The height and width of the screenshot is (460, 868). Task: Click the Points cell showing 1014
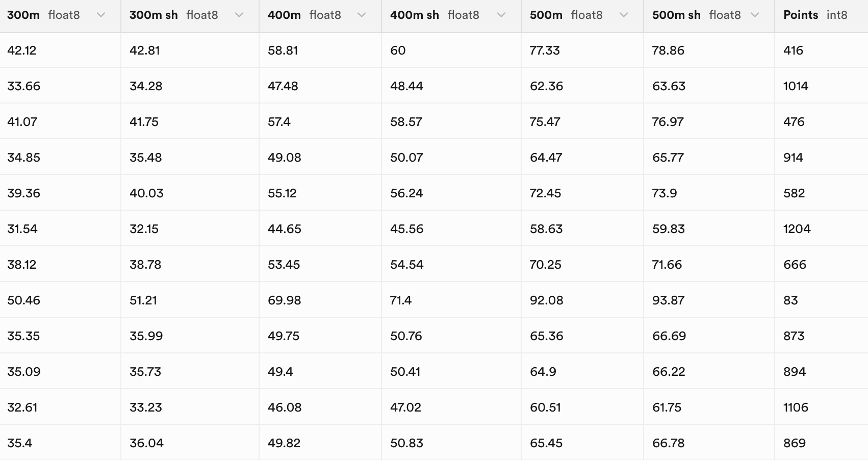pos(796,86)
